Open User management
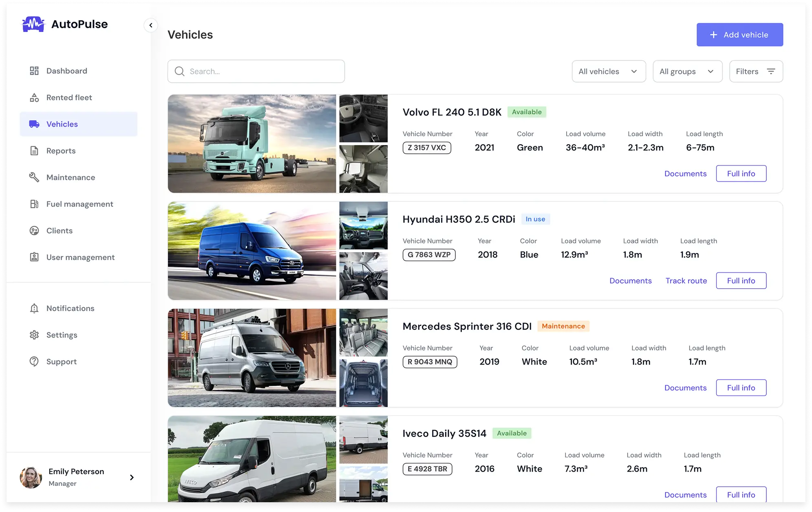Screen dimensions: 812x512 coord(80,257)
